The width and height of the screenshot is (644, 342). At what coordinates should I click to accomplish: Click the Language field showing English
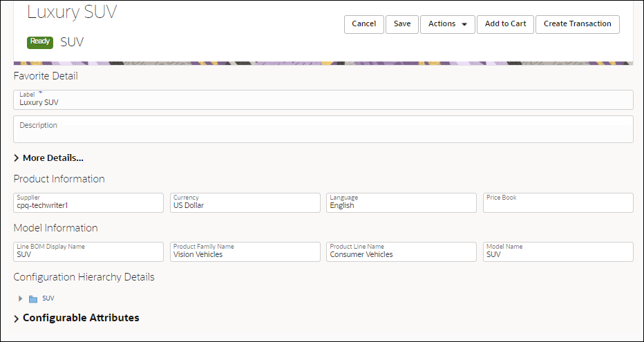(401, 202)
